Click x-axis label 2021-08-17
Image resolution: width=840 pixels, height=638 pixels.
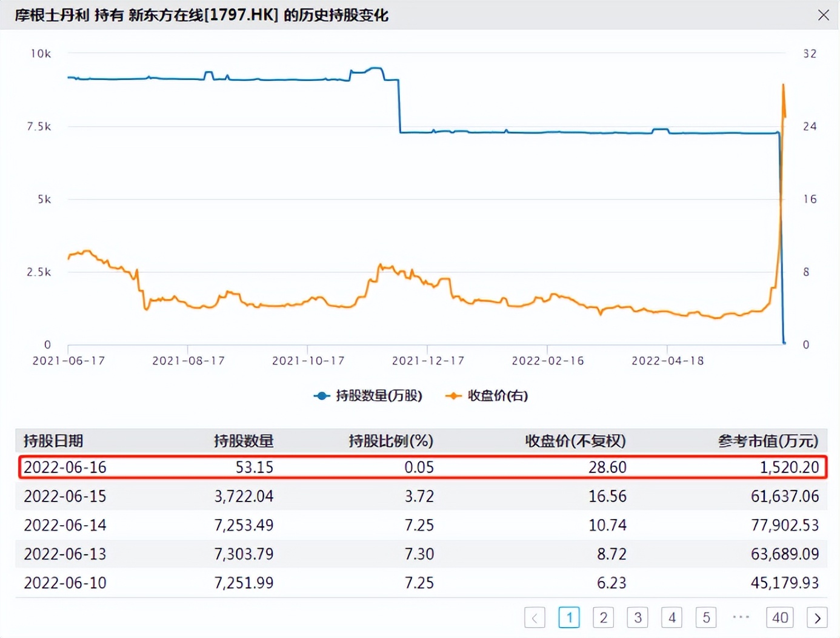pos(188,361)
